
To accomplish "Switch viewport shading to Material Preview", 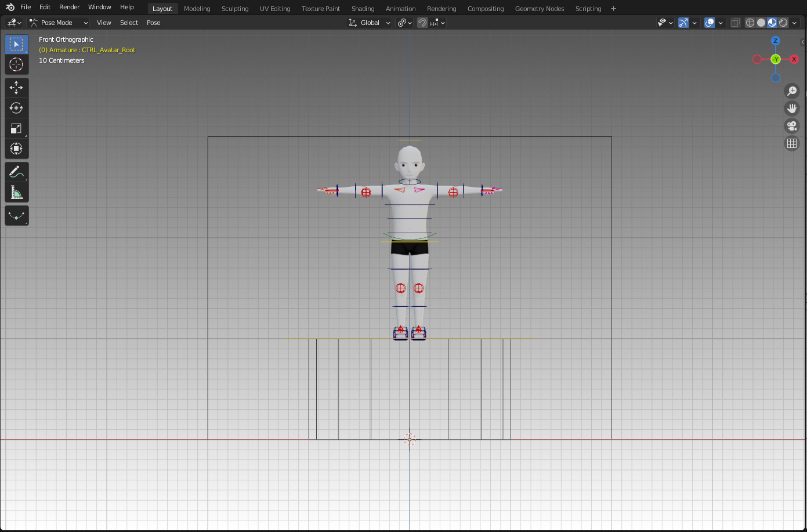I will [772, 23].
